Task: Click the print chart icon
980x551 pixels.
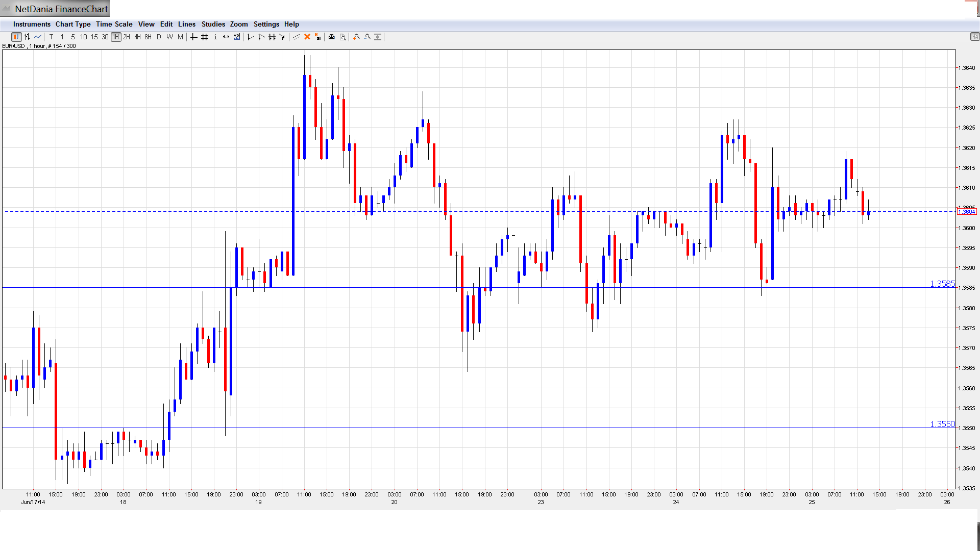Action: (x=332, y=37)
